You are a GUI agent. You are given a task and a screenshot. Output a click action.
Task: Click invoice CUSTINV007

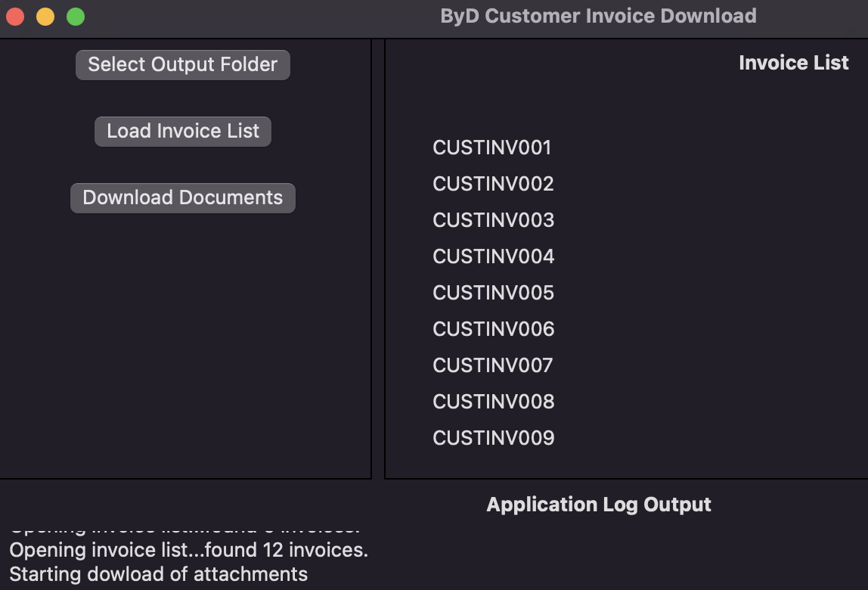493,365
